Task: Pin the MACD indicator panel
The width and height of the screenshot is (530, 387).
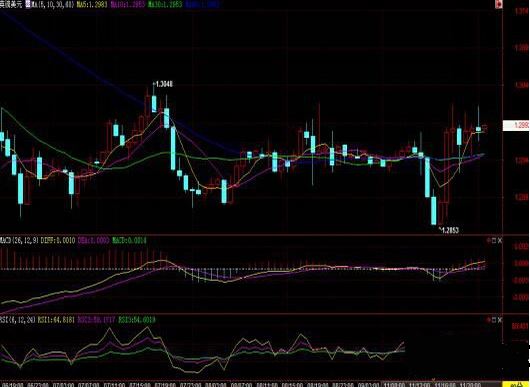Action: click(489, 240)
